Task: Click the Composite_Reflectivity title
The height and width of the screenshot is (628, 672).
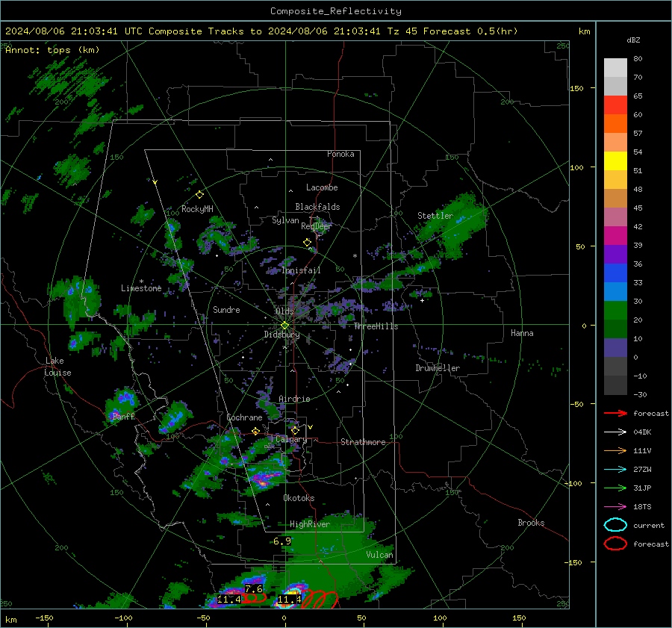Action: [335, 11]
